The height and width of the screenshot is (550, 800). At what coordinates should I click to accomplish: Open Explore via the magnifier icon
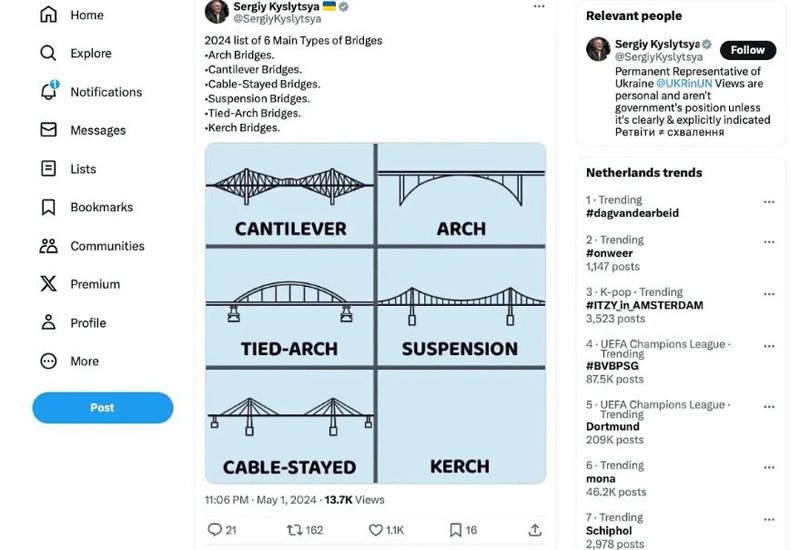point(48,53)
